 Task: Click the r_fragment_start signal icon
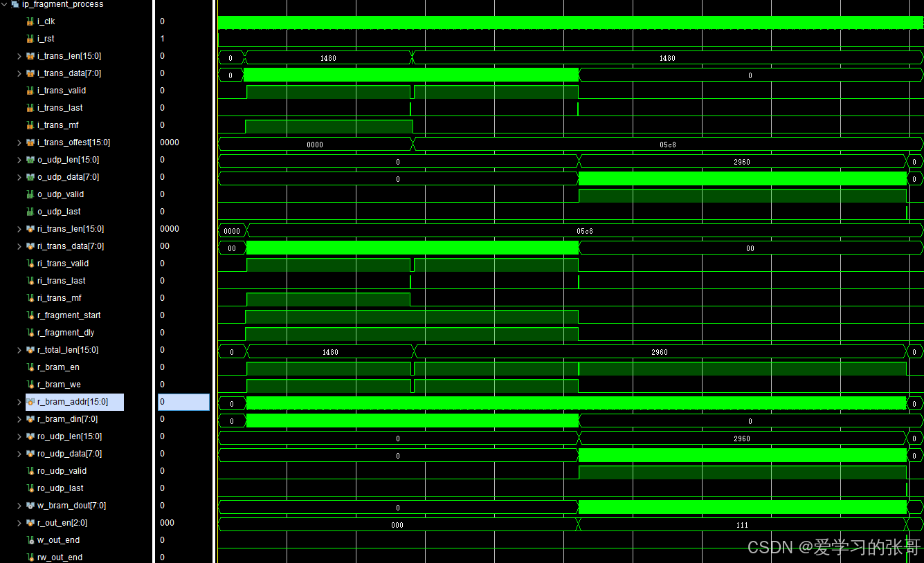coord(30,315)
